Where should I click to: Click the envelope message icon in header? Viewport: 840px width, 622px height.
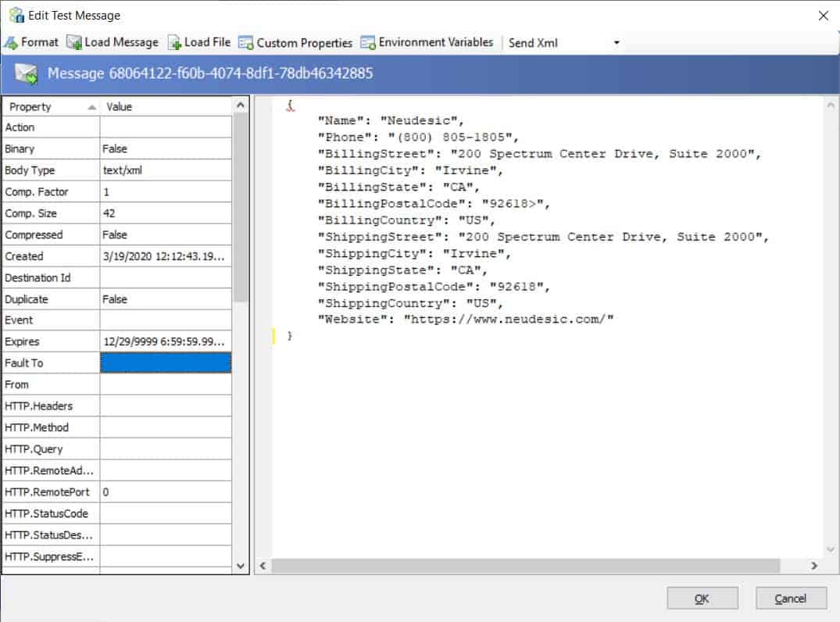tap(26, 73)
